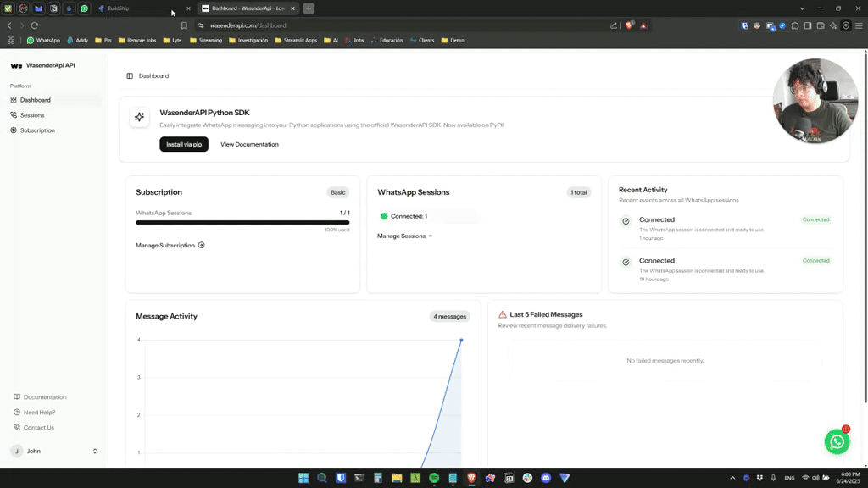Click the page vertical scrollbar
Screen dimensions: 868x488
click(865, 227)
